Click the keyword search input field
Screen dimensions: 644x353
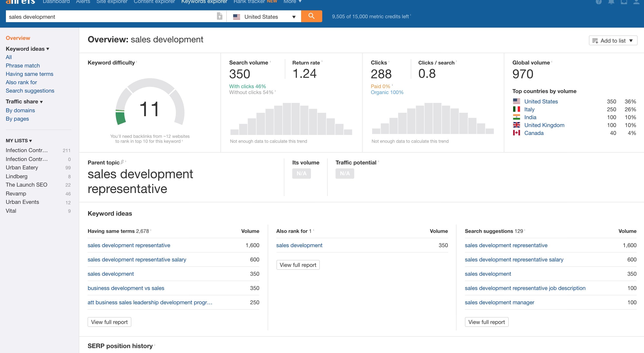[x=110, y=17]
